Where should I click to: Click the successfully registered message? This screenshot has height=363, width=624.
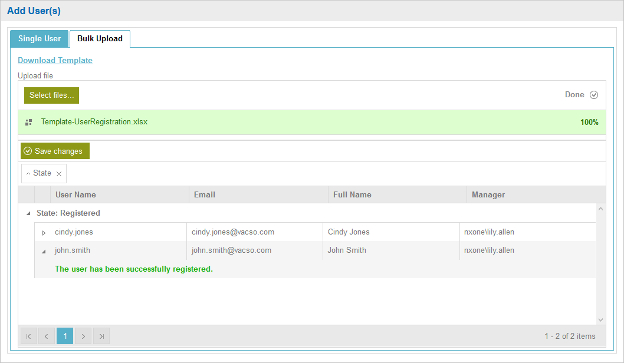pyautogui.click(x=134, y=269)
